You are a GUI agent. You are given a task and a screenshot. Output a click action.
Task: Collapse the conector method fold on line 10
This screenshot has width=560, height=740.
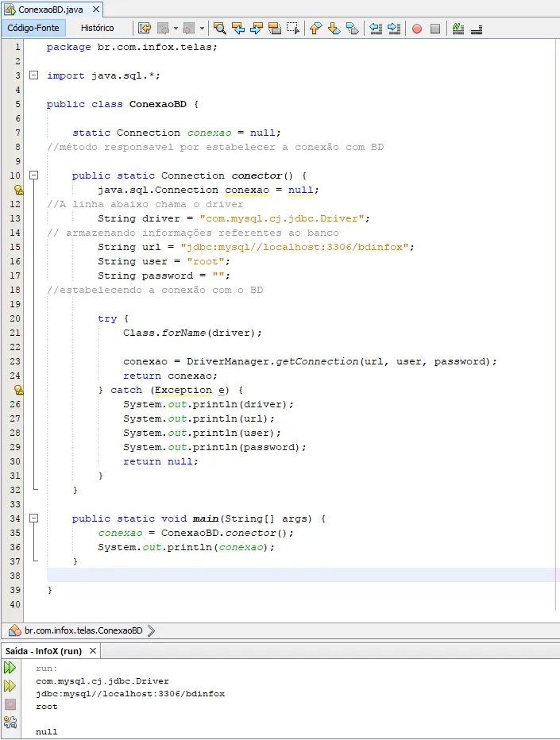tap(33, 175)
